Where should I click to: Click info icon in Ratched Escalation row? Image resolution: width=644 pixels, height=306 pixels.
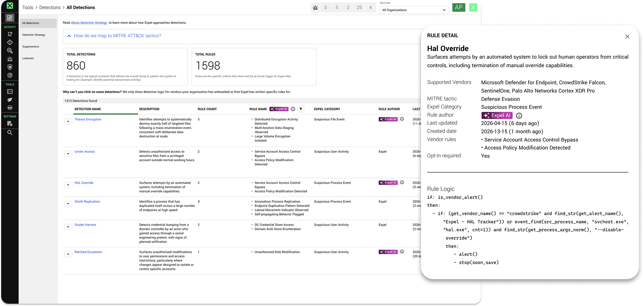402,252
